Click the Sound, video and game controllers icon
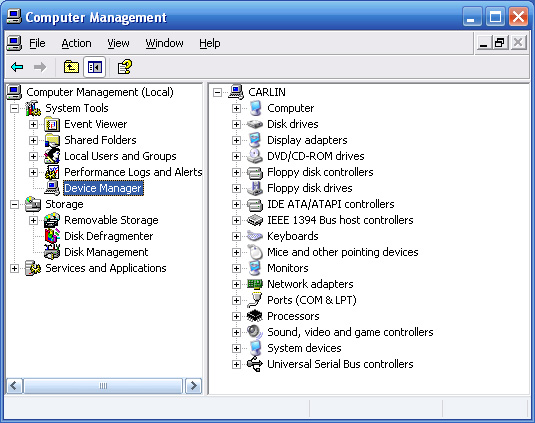 pos(255,332)
